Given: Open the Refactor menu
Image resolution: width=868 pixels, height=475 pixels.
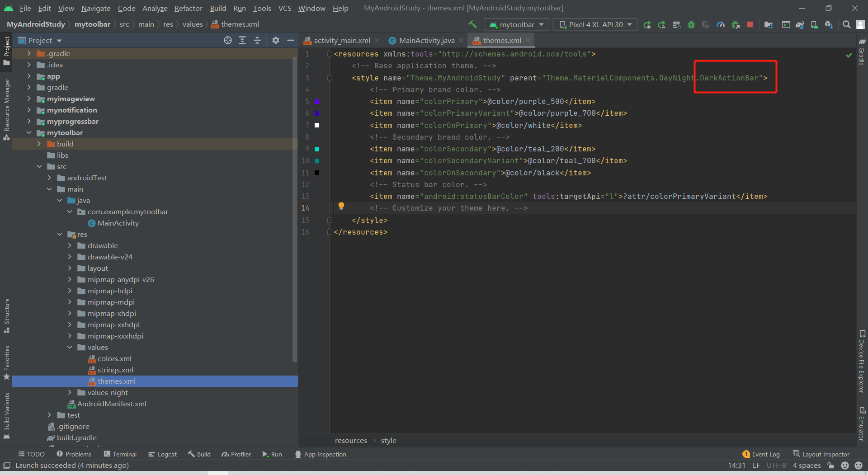Looking at the screenshot, I should [188, 8].
